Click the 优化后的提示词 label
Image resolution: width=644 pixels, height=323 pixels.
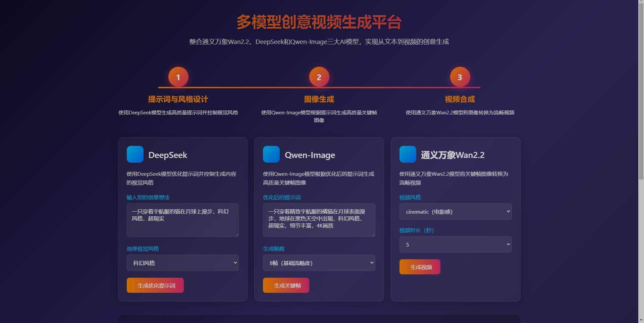(x=282, y=198)
